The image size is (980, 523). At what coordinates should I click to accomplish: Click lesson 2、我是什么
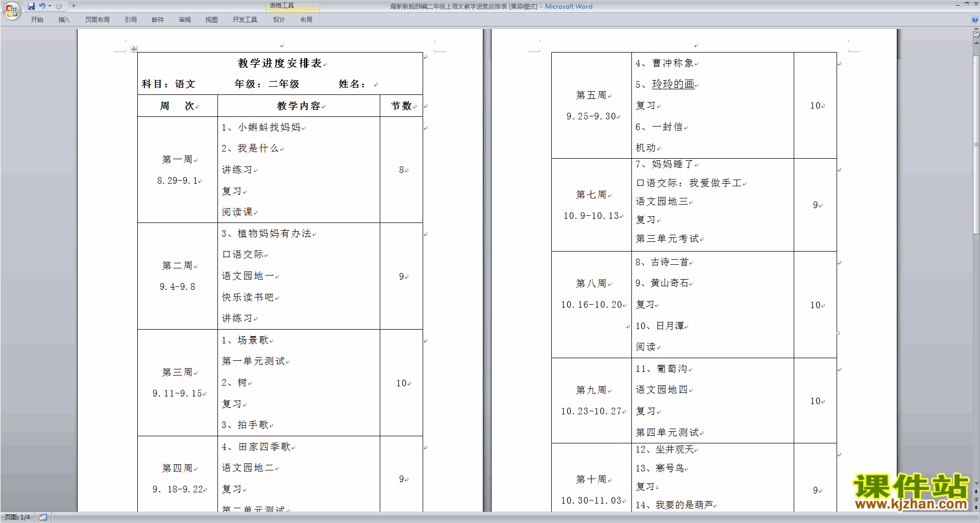pos(250,148)
